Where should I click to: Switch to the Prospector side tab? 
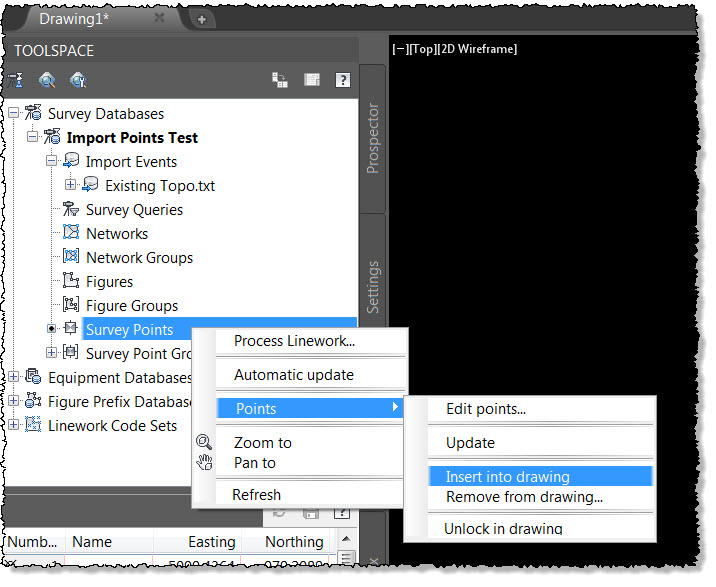(x=373, y=138)
